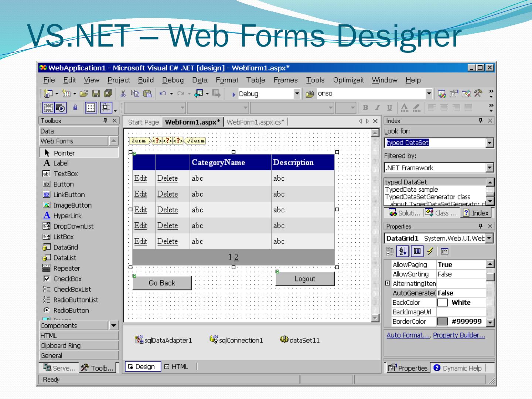532x399 pixels.
Task: Select the sqlDataAdapter1 component in the tray
Action: coord(164,340)
